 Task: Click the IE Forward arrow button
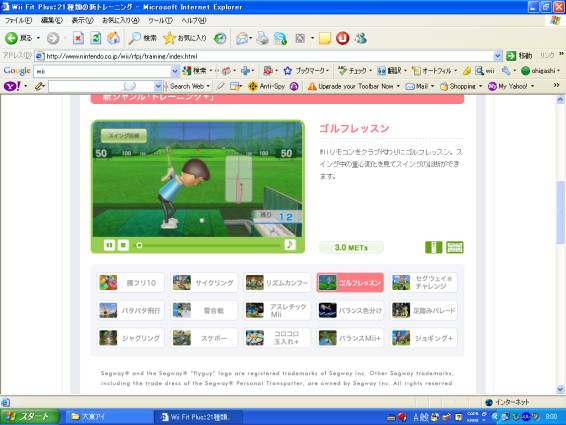click(53, 38)
